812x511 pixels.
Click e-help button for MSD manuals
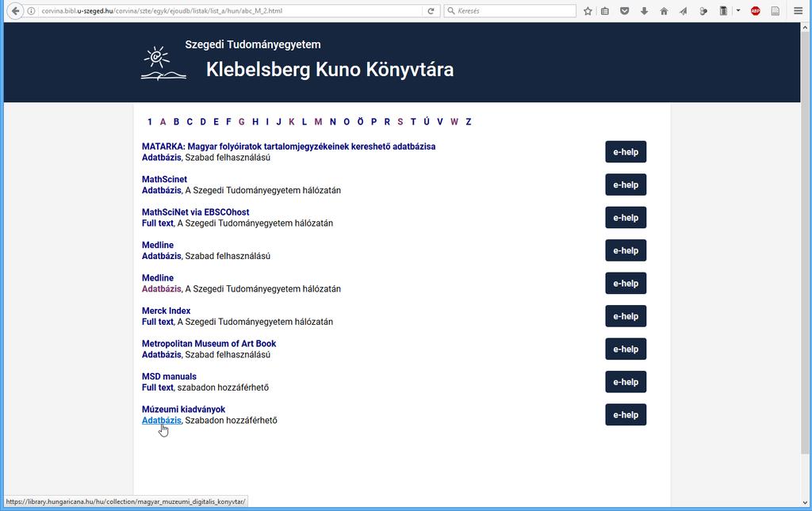[x=626, y=382]
